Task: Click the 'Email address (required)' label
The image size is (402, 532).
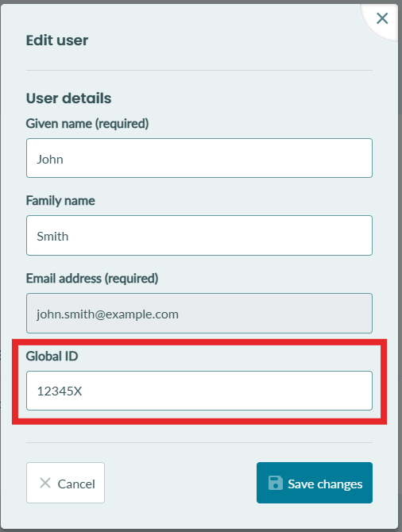Action: 92,279
